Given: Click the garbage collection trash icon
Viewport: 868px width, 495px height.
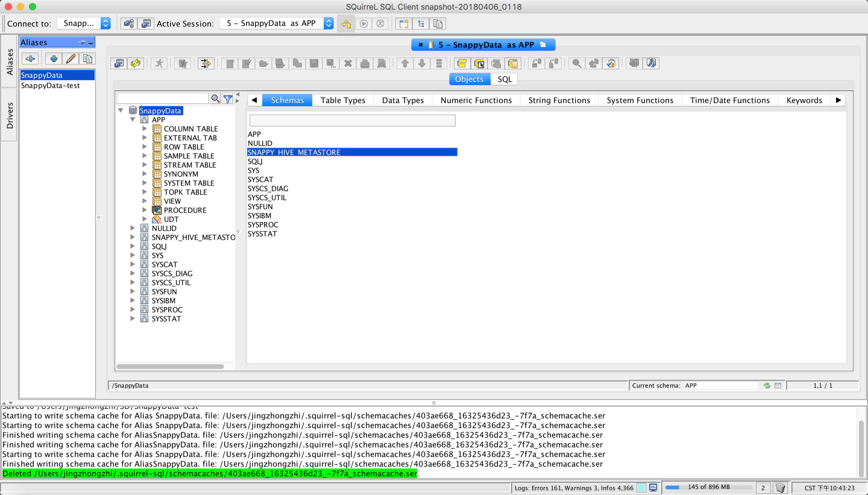Looking at the screenshot, I should tap(780, 488).
